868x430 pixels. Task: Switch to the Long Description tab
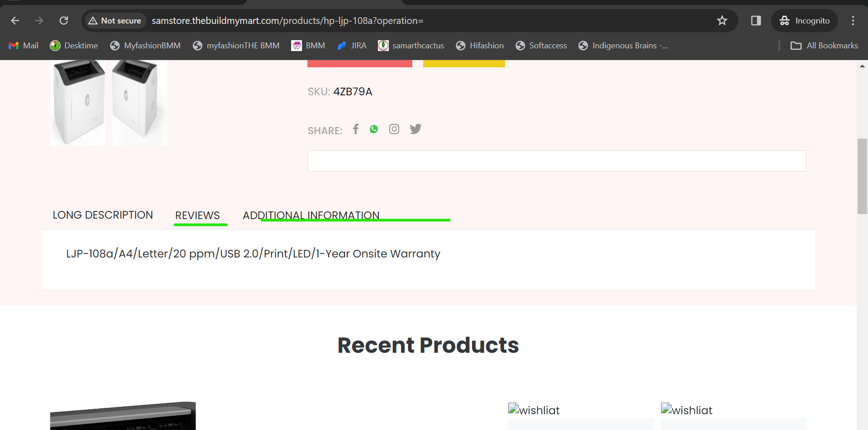[103, 215]
